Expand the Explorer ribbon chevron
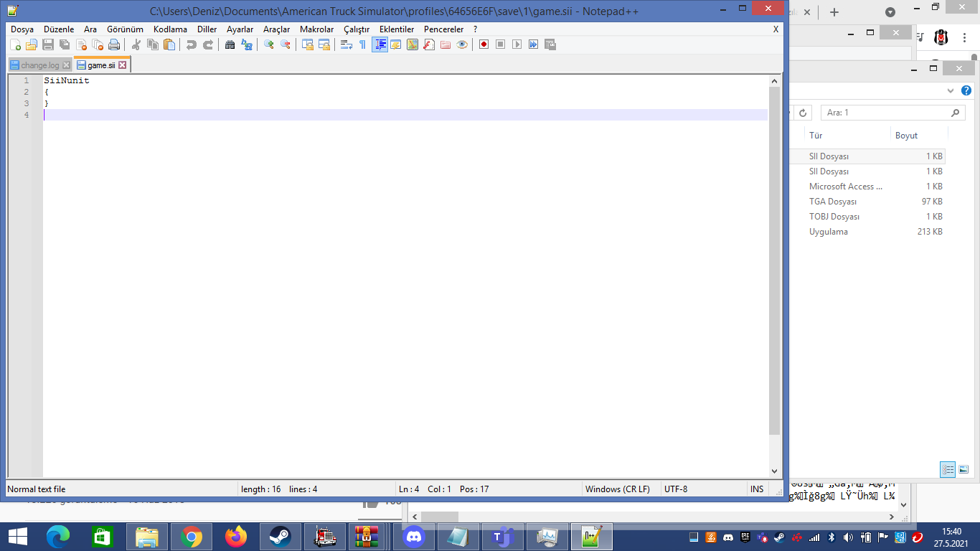Viewport: 980px width, 551px height. click(951, 91)
